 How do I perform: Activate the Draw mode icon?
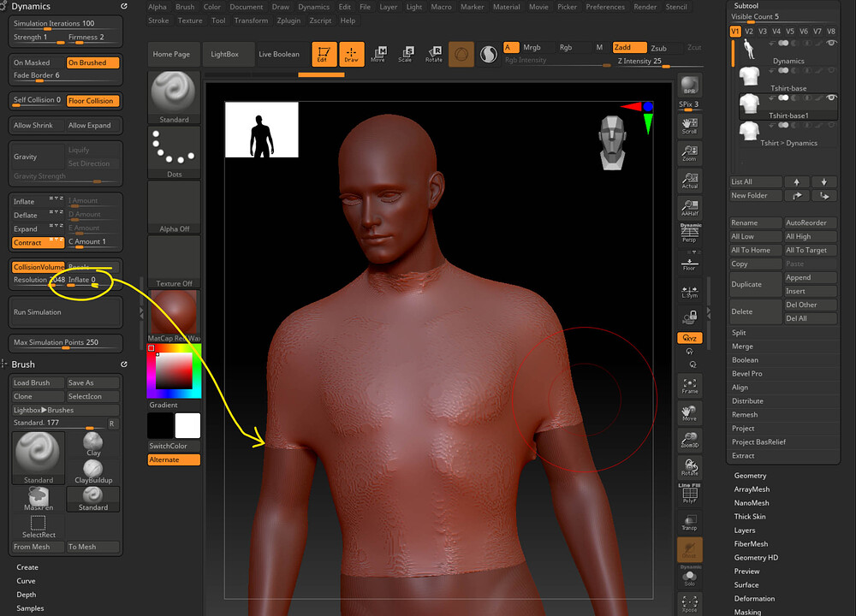[352, 55]
